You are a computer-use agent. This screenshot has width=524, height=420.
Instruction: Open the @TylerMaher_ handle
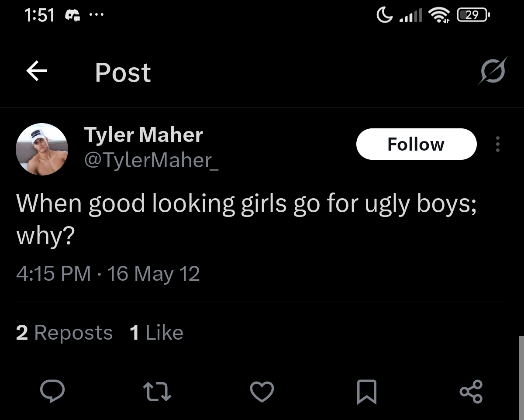tap(151, 161)
